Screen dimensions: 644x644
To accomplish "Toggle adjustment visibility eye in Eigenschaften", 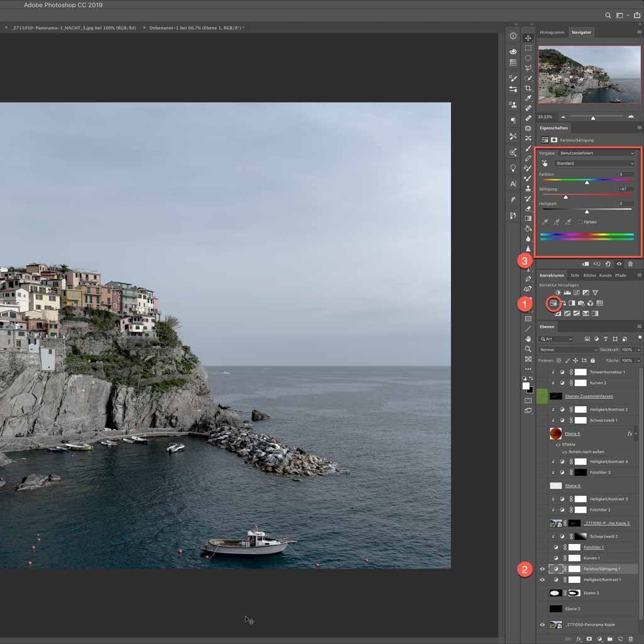I will [x=619, y=264].
